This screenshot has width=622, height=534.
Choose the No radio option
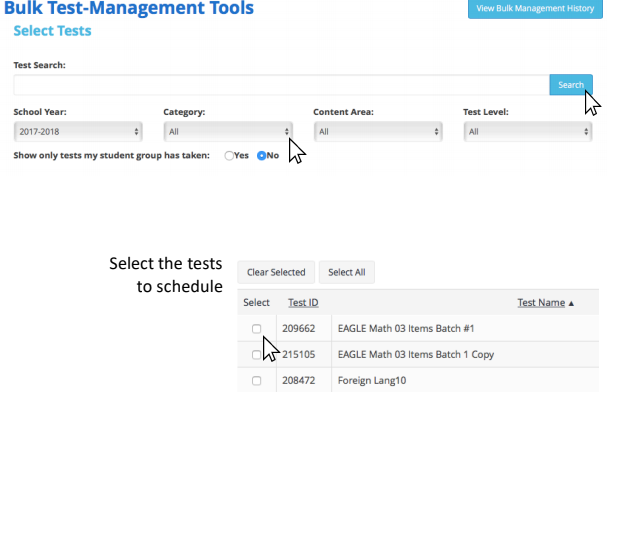[x=261, y=156]
